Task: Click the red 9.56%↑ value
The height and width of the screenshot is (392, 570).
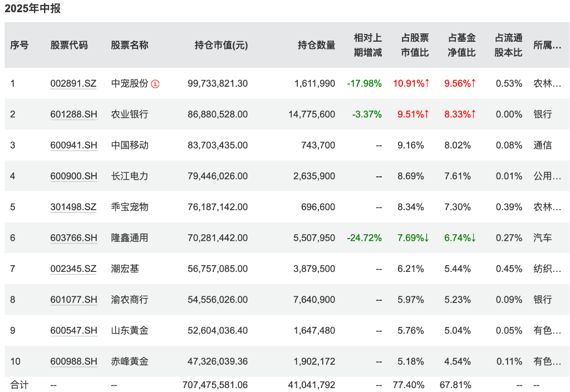Action: point(460,83)
